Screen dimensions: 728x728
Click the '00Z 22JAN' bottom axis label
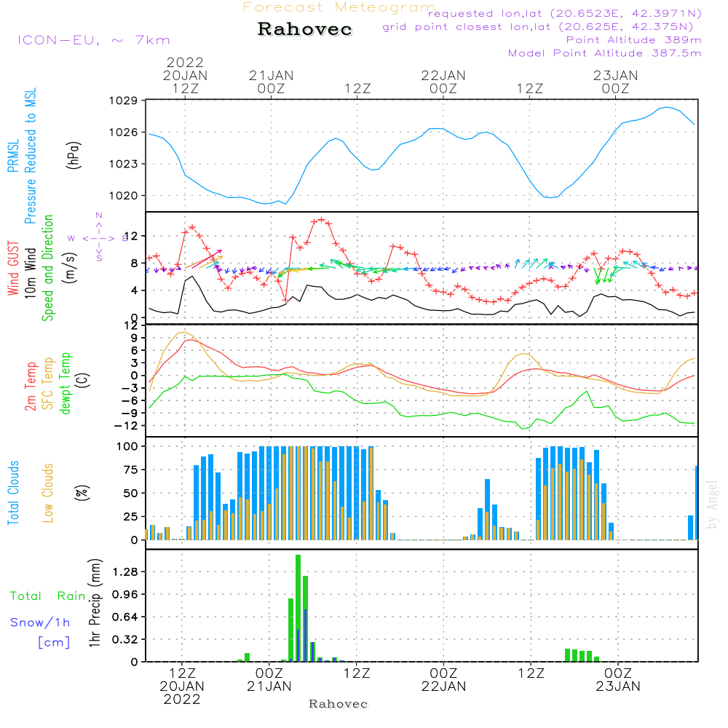coord(443,680)
